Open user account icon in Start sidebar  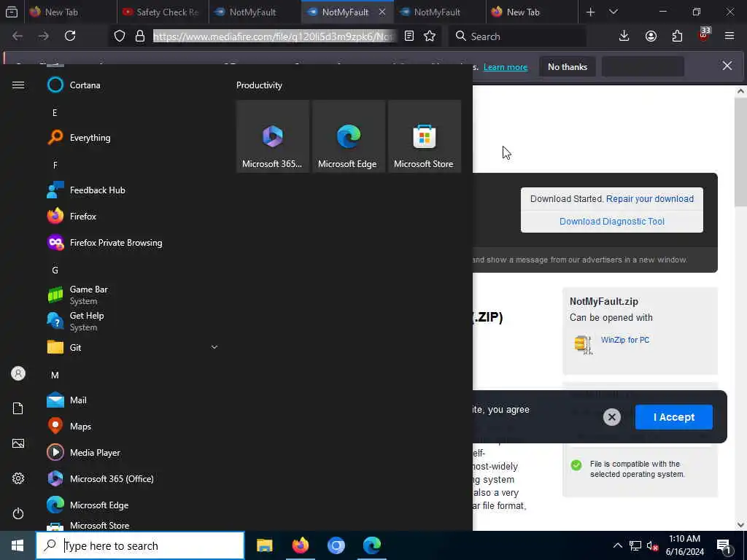click(18, 373)
